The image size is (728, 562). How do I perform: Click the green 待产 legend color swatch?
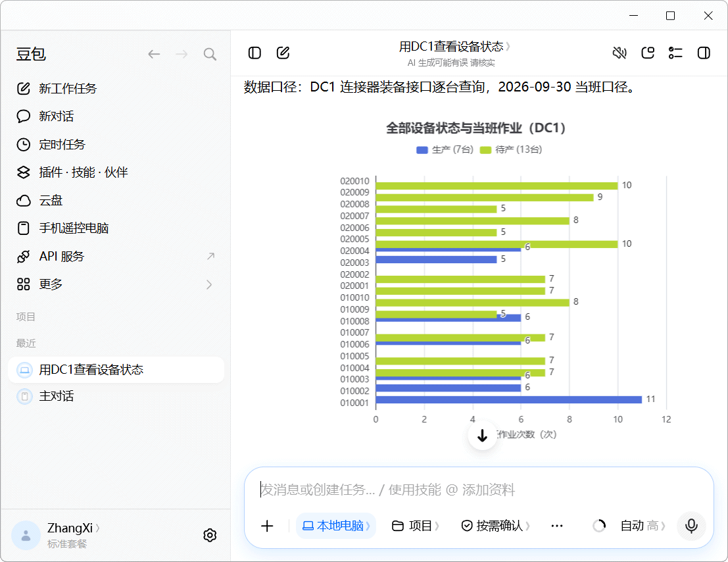485,150
